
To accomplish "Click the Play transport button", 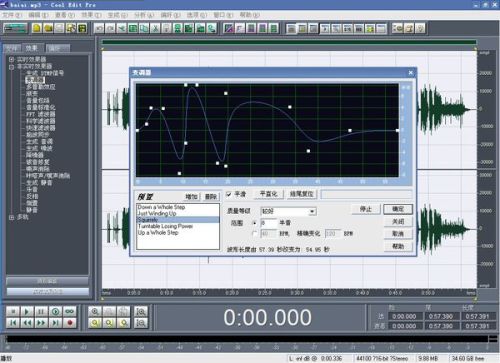I will (27, 312).
